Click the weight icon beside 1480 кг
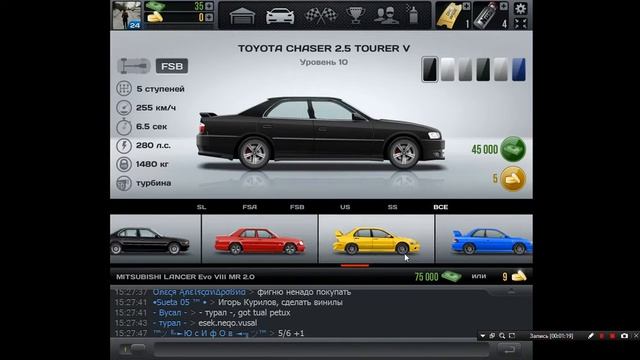Screen dimensions: 640x360 (124, 164)
